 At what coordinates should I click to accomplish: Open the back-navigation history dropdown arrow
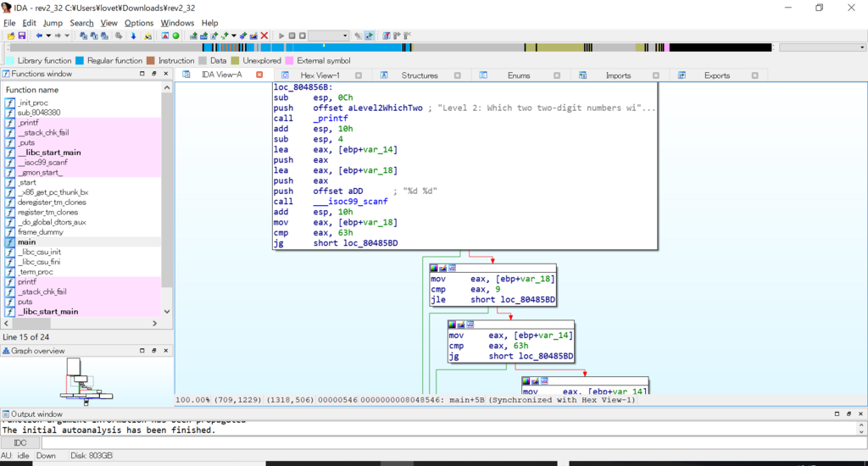coord(48,36)
